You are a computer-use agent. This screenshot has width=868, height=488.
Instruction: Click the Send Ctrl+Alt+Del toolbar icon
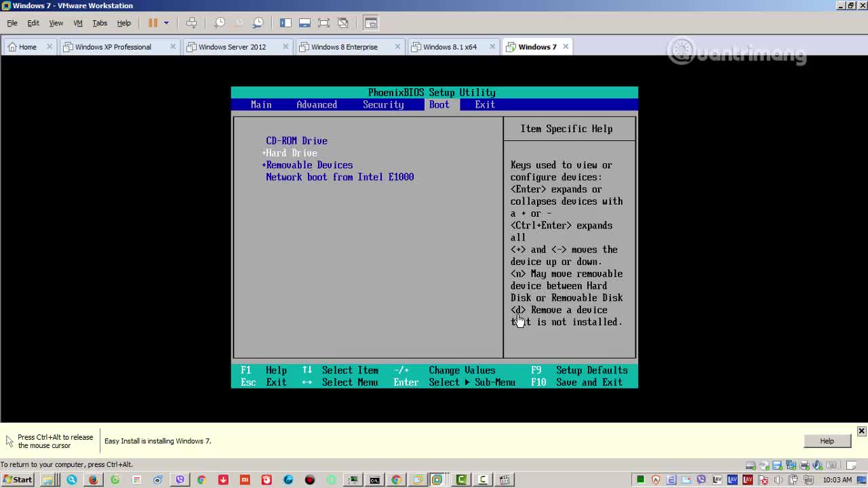[x=192, y=23]
